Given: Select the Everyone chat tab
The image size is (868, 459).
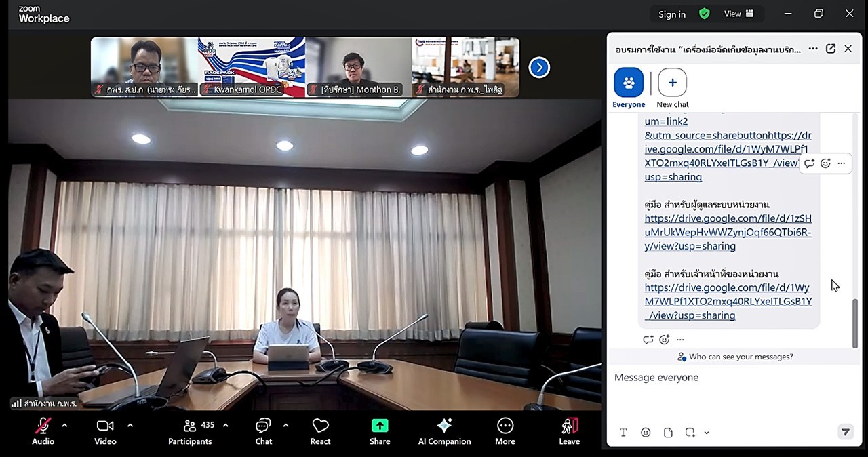Looking at the screenshot, I should coord(629,83).
